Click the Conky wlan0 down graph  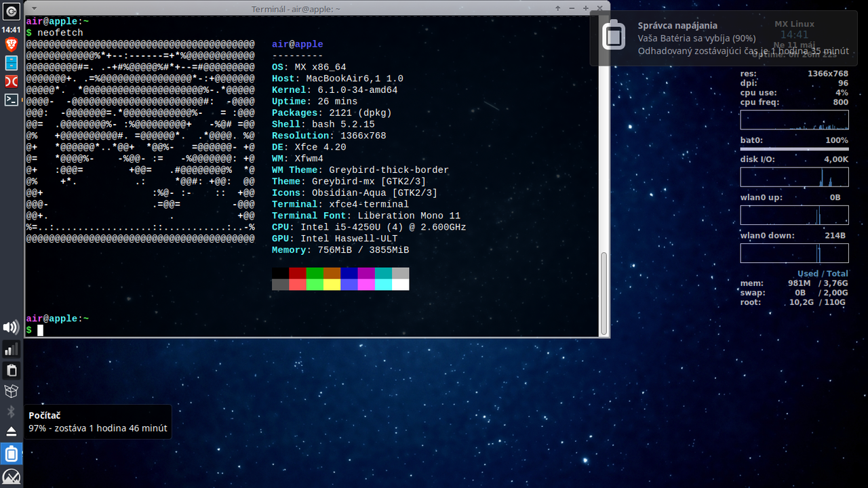click(x=794, y=253)
